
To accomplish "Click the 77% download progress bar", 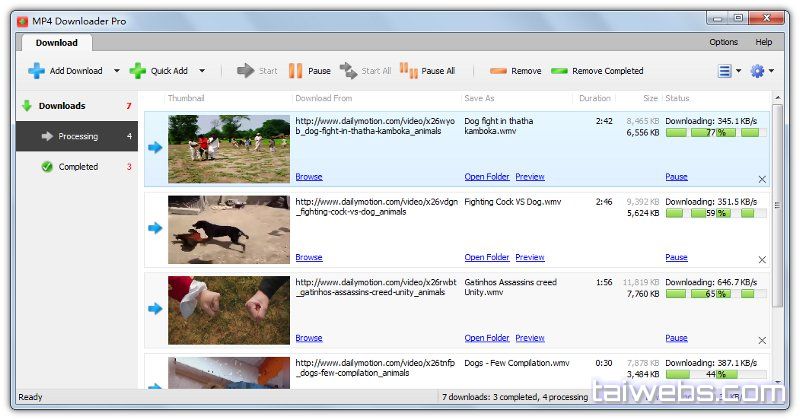I will (x=715, y=132).
